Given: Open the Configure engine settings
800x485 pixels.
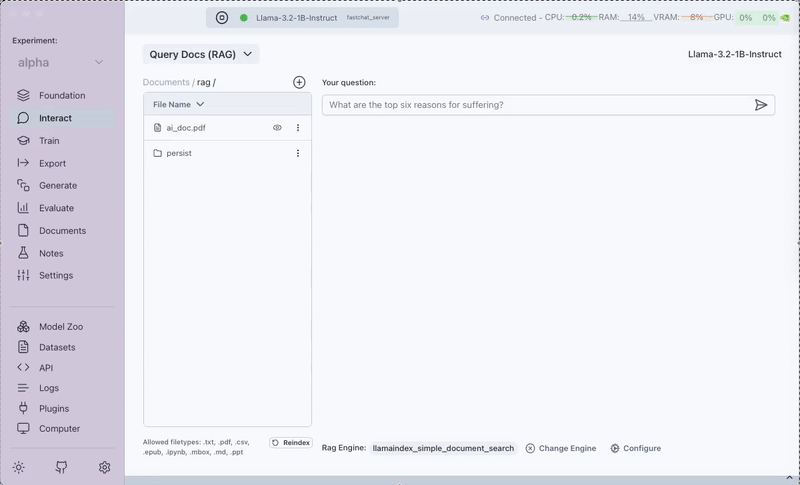Looking at the screenshot, I should tap(635, 448).
